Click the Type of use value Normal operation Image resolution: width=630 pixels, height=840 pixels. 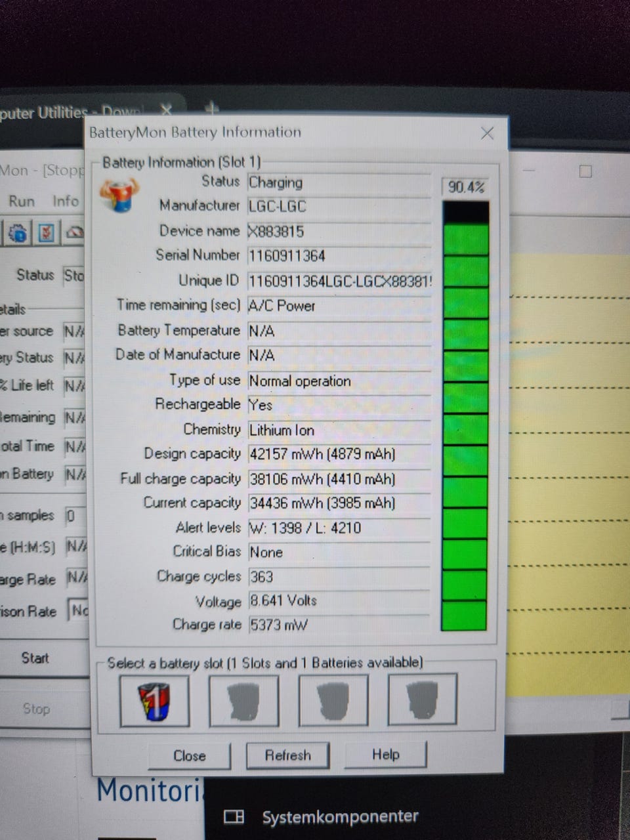[x=339, y=381]
